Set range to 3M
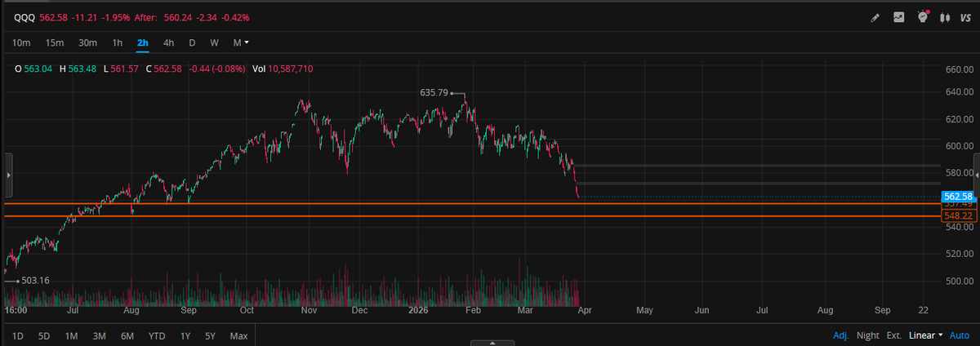 [99, 335]
